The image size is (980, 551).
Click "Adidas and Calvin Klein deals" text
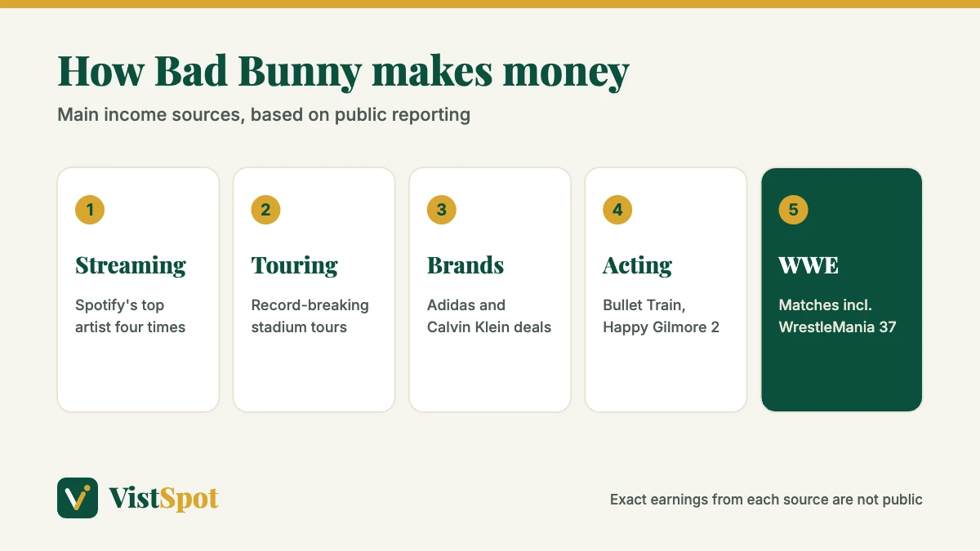point(489,316)
